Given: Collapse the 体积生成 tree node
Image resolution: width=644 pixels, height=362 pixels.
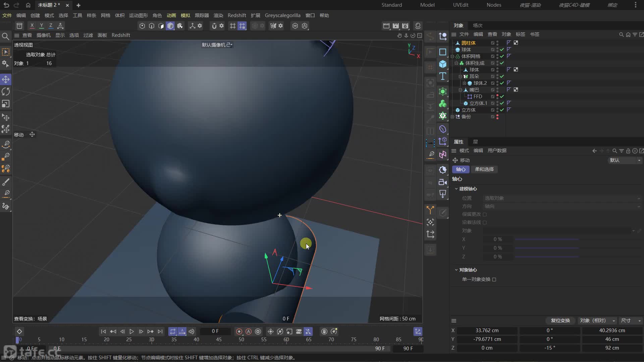Looking at the screenshot, I should click(457, 63).
